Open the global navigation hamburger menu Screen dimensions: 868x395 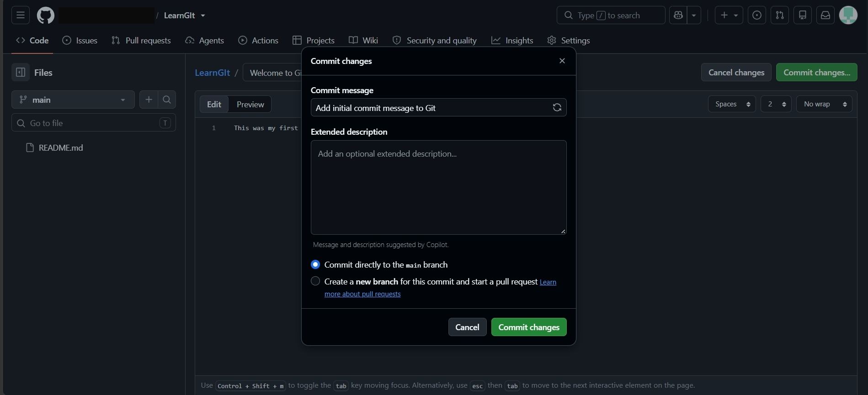click(x=21, y=15)
